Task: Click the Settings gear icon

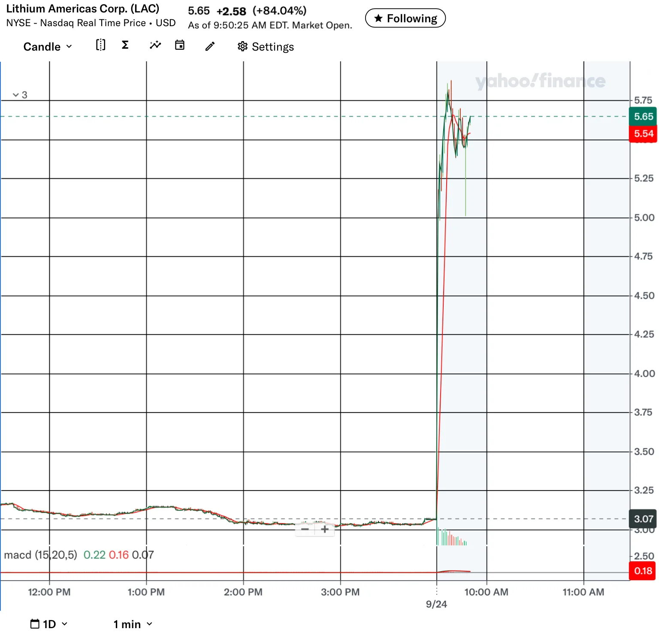Action: click(243, 46)
